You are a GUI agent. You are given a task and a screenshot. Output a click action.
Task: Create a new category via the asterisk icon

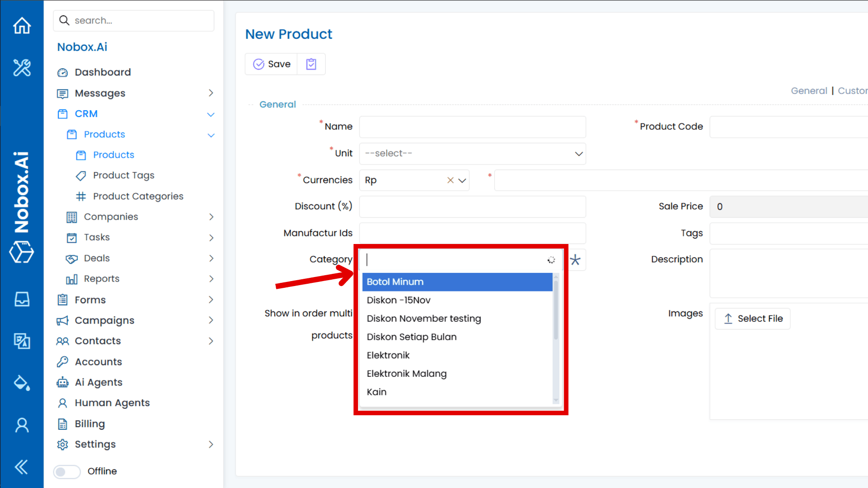(x=575, y=260)
